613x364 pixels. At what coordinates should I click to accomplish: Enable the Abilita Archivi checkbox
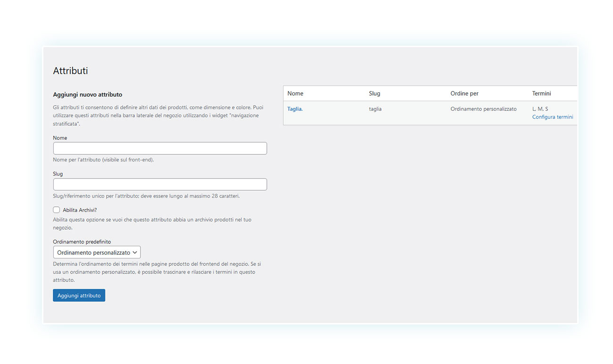coord(57,210)
